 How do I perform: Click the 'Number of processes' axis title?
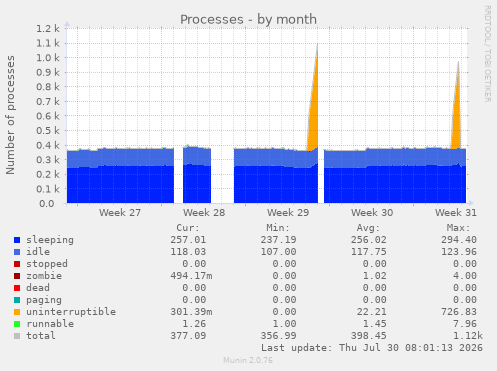10,115
